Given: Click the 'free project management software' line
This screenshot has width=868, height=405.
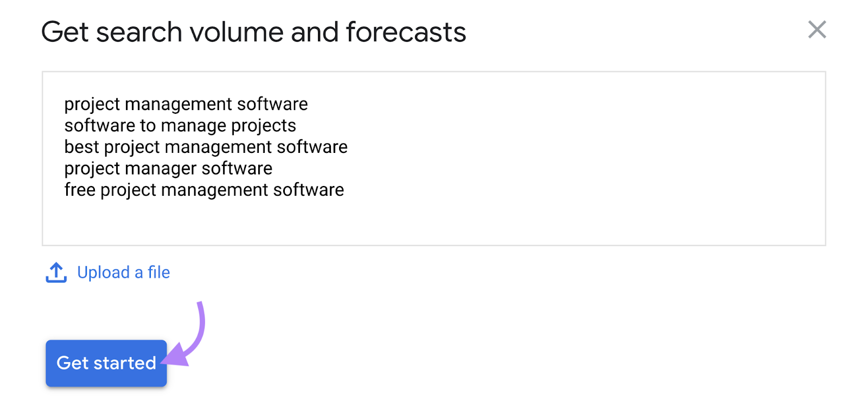Looking at the screenshot, I should [204, 190].
